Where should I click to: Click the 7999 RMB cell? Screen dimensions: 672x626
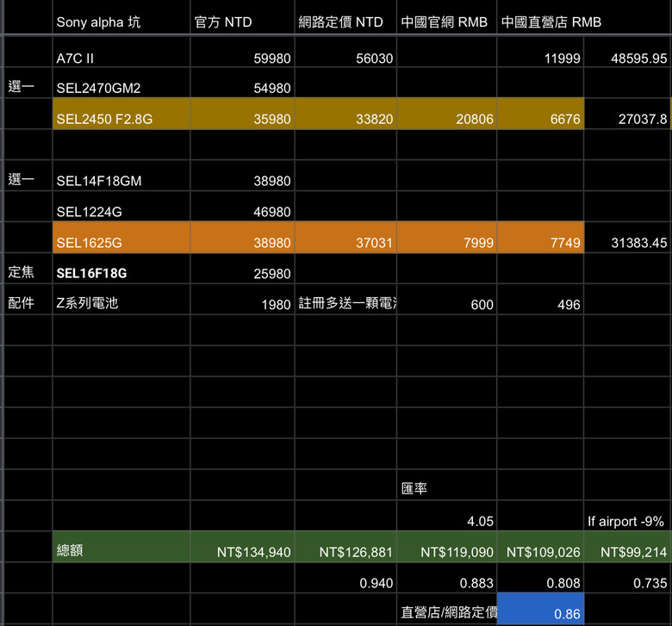[x=446, y=238]
